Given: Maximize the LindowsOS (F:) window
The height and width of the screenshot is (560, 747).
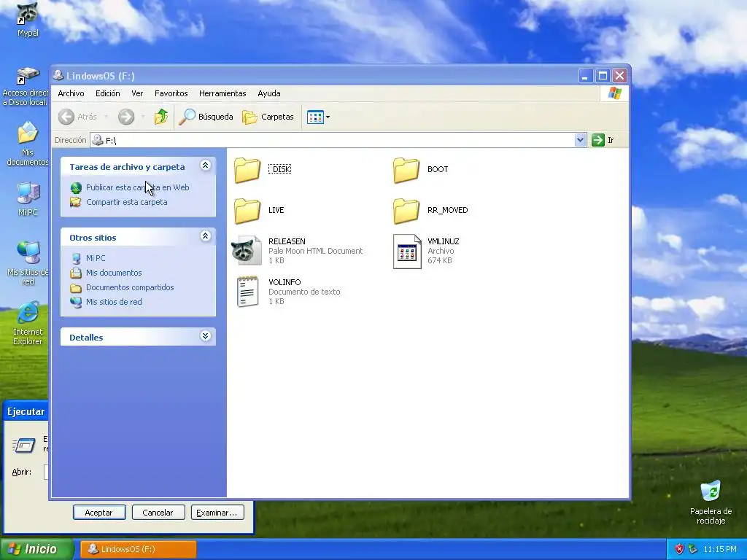Looking at the screenshot, I should pyautogui.click(x=603, y=75).
